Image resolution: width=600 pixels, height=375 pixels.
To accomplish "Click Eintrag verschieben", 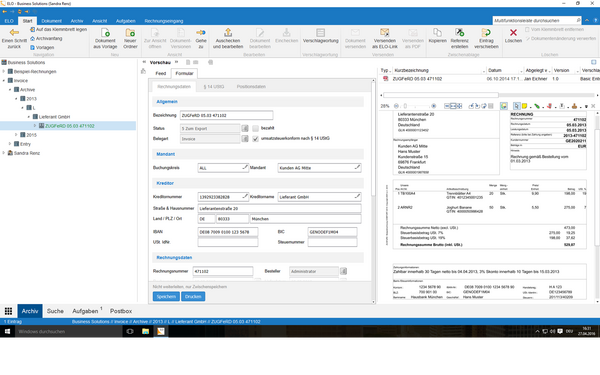I will coord(486,38).
